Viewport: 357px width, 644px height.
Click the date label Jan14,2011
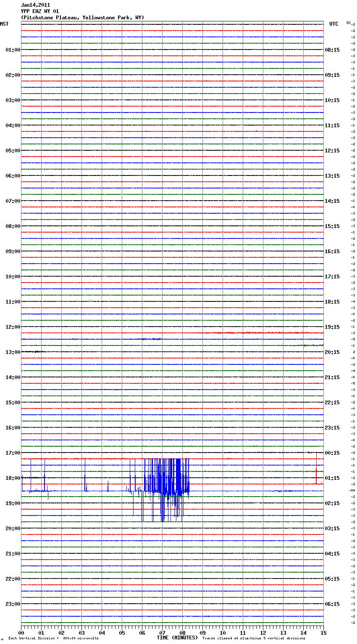[35, 5]
